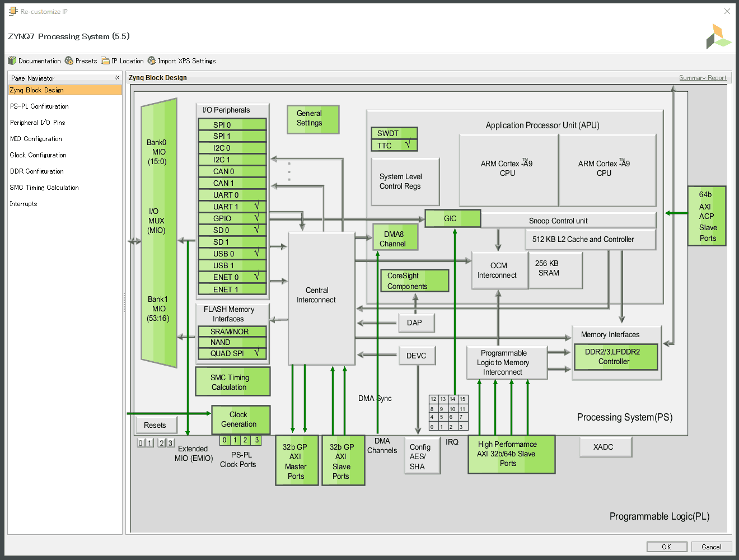Click the UART 0 peripheral block

(x=232, y=195)
